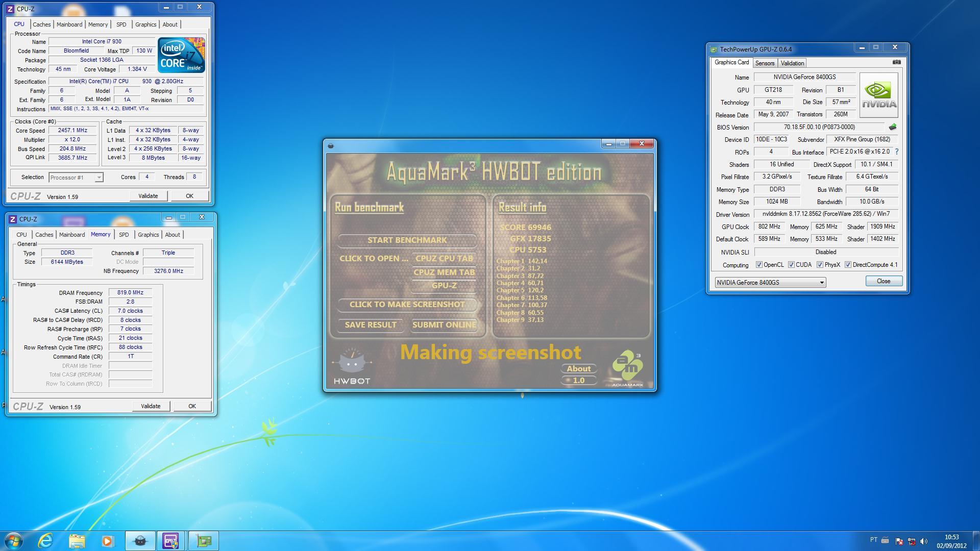Click CPUZ CPU TAB button
The image size is (980, 551).
(444, 258)
